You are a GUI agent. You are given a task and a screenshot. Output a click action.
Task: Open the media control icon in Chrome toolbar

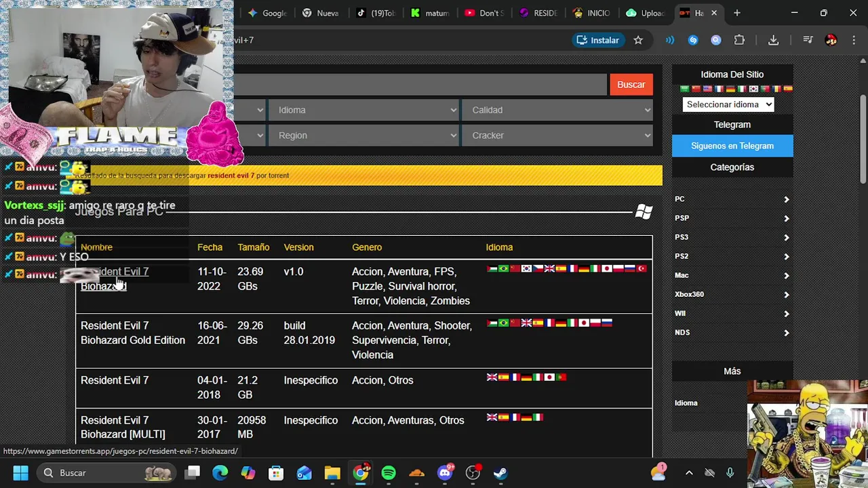pos(808,40)
